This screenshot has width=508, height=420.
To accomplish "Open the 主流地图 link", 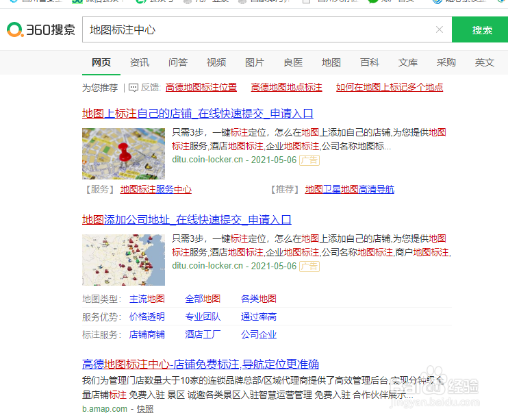I will tap(147, 299).
